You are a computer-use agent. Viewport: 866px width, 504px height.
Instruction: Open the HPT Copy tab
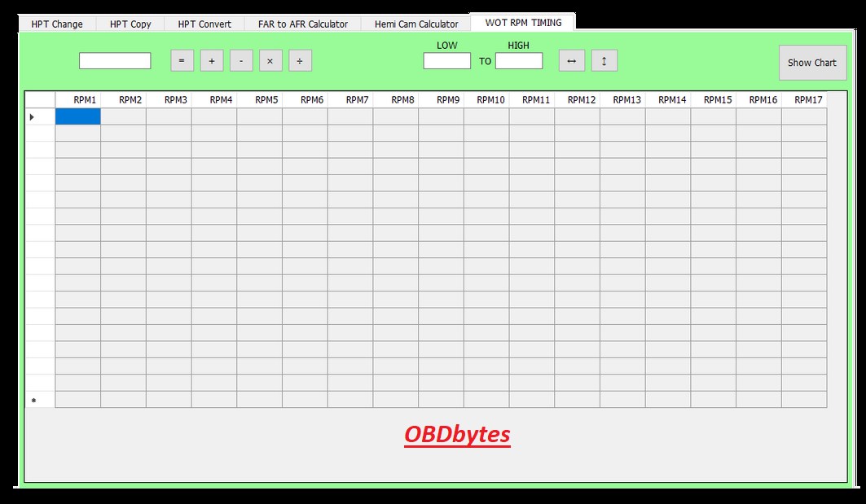click(x=130, y=24)
